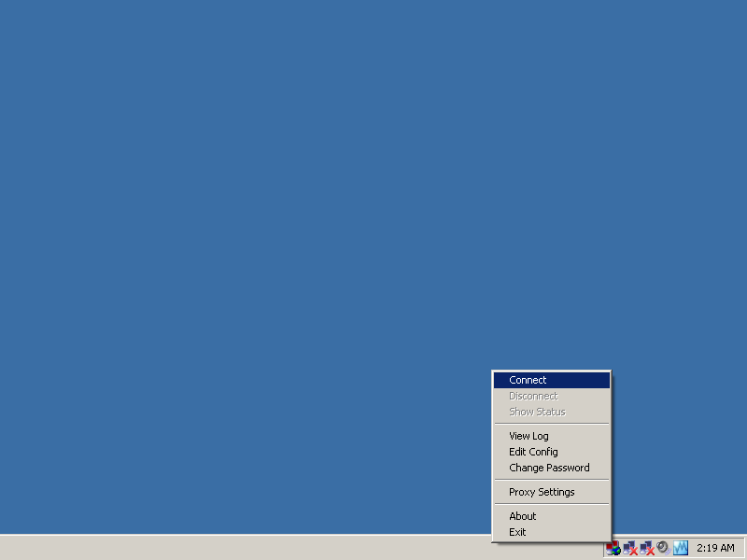
Task: Click the OpenVPN GUI tray icon with globe
Action: pyautogui.click(x=613, y=548)
